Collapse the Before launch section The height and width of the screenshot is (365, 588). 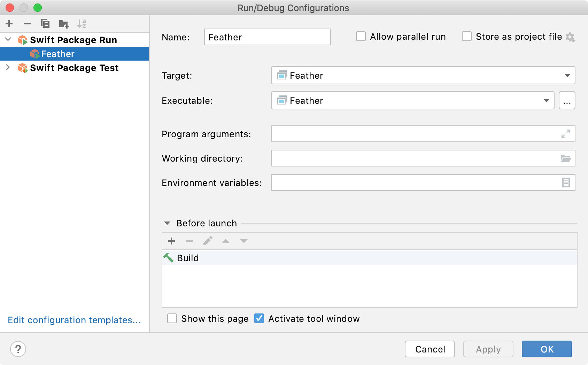point(167,223)
